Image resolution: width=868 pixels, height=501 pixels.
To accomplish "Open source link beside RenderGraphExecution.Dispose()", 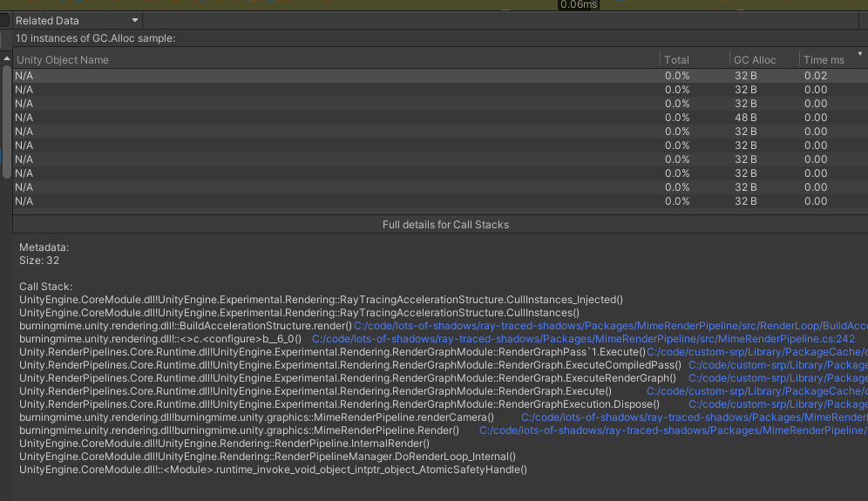I will click(x=777, y=404).
